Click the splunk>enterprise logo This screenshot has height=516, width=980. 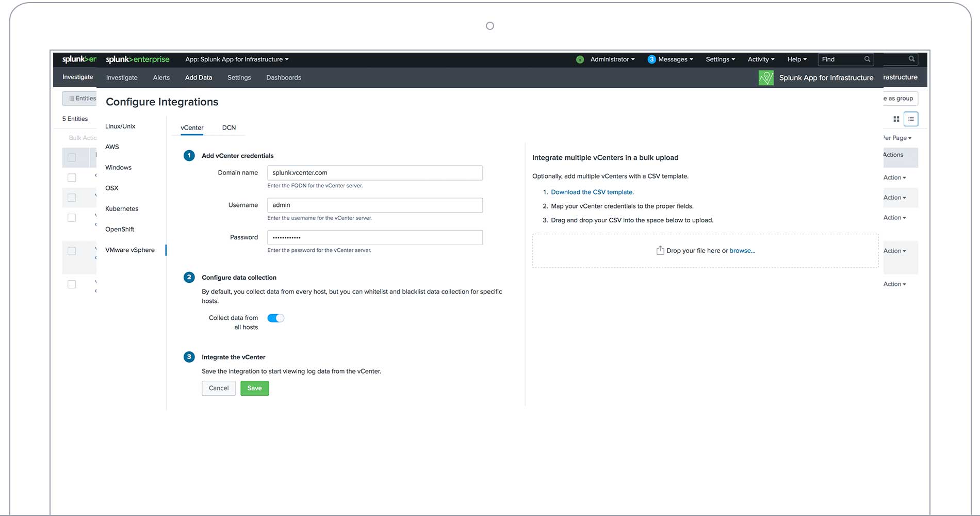click(x=137, y=59)
